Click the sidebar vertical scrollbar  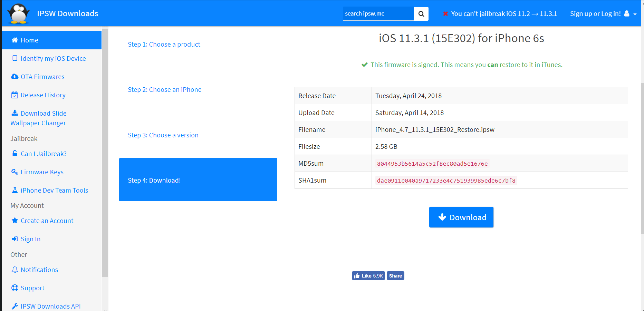tap(105, 152)
